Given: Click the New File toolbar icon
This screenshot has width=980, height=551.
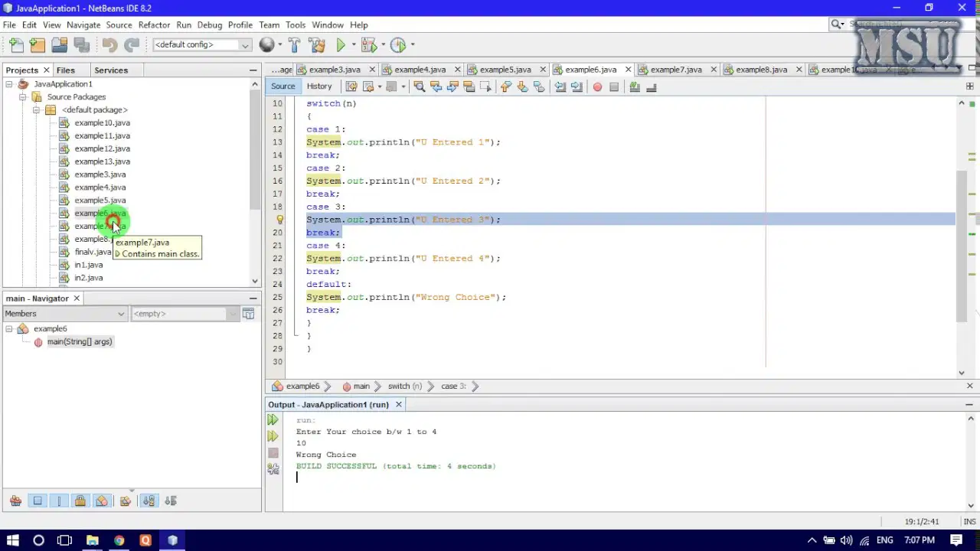Looking at the screenshot, I should click(16, 45).
